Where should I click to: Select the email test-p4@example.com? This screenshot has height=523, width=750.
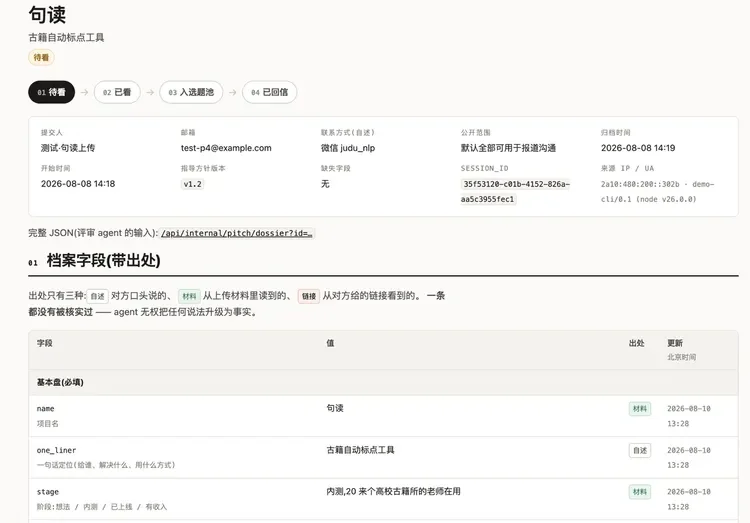(x=226, y=148)
